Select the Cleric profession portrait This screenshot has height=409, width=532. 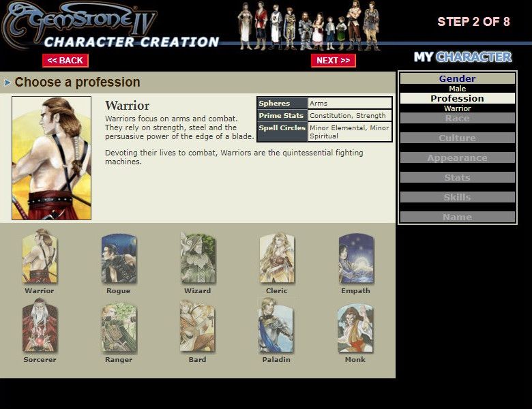pos(277,257)
